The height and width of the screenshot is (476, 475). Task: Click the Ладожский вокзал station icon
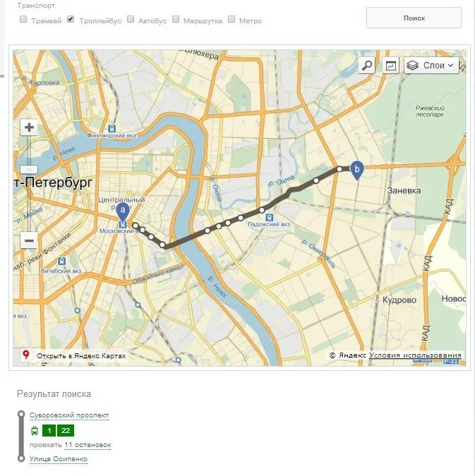pos(269,217)
